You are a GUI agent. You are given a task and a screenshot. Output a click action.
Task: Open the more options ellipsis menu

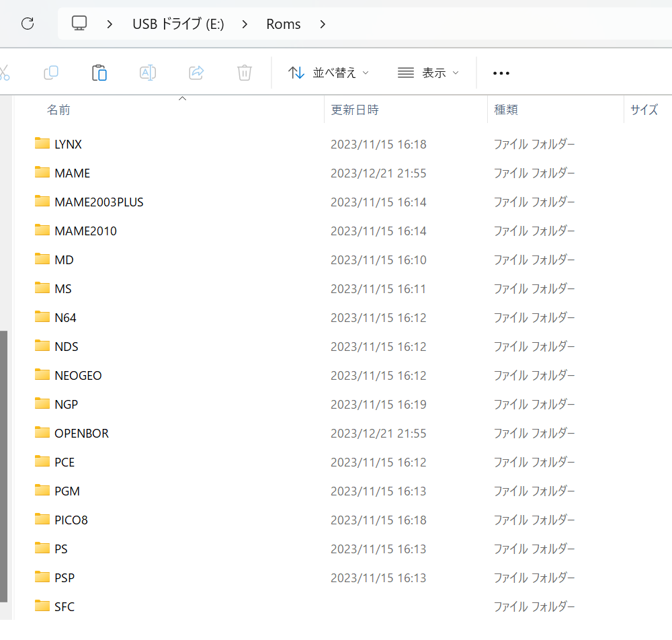[x=501, y=73]
